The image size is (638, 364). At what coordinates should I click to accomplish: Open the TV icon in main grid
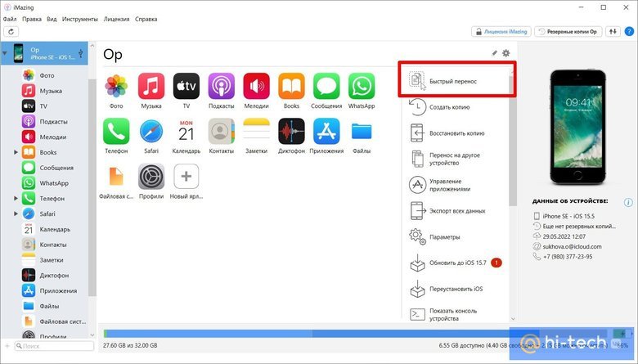tap(186, 86)
